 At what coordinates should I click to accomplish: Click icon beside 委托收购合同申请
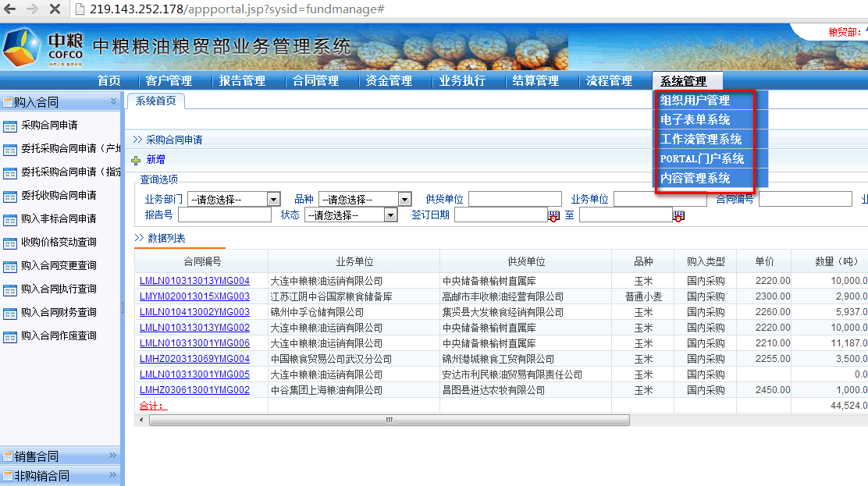coord(10,197)
